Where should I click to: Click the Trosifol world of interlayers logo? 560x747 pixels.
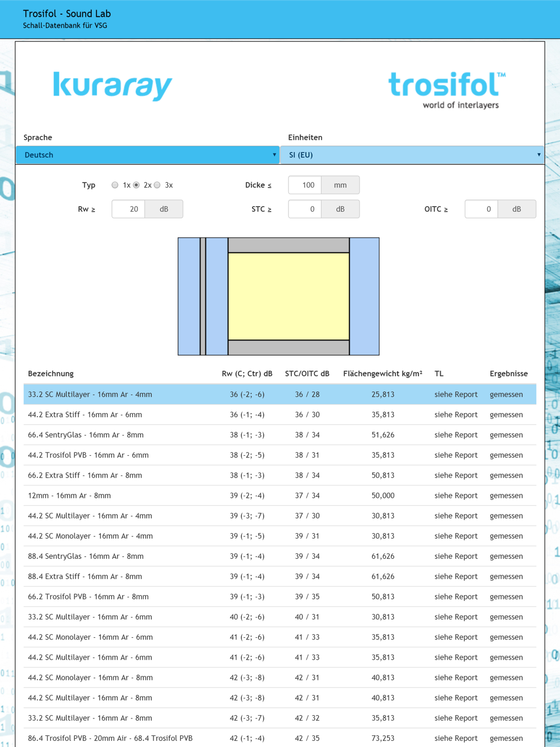(x=447, y=90)
